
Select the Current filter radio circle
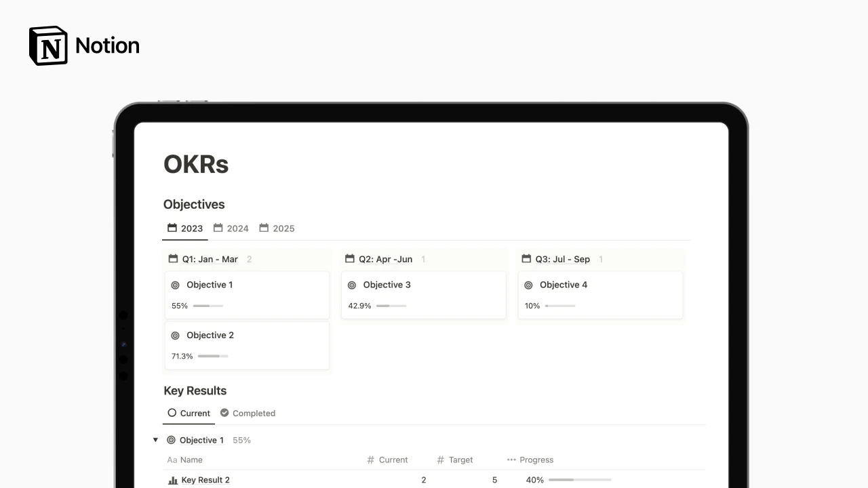click(x=172, y=413)
